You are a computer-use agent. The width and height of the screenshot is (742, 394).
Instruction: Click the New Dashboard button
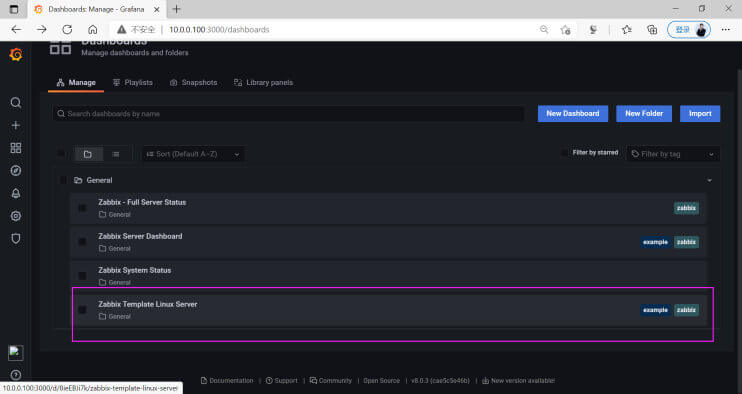[x=573, y=114]
